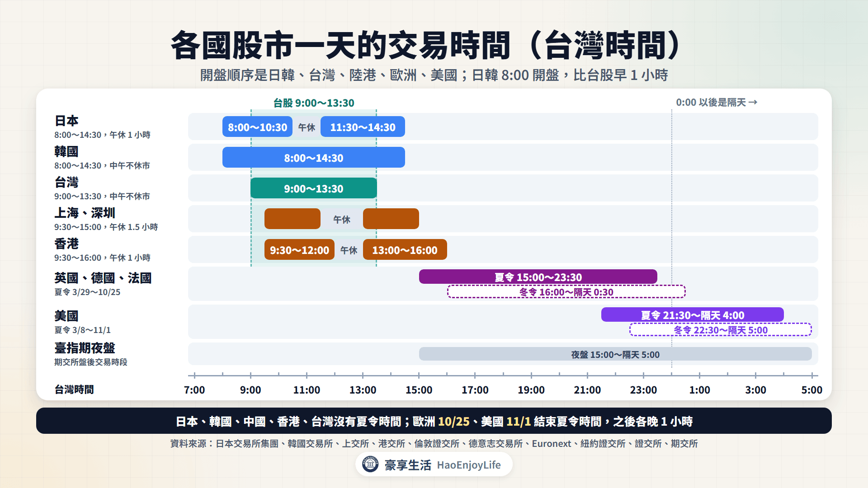Image resolution: width=868 pixels, height=488 pixels.
Task: Click the 韓國 row label
Action: (x=66, y=151)
